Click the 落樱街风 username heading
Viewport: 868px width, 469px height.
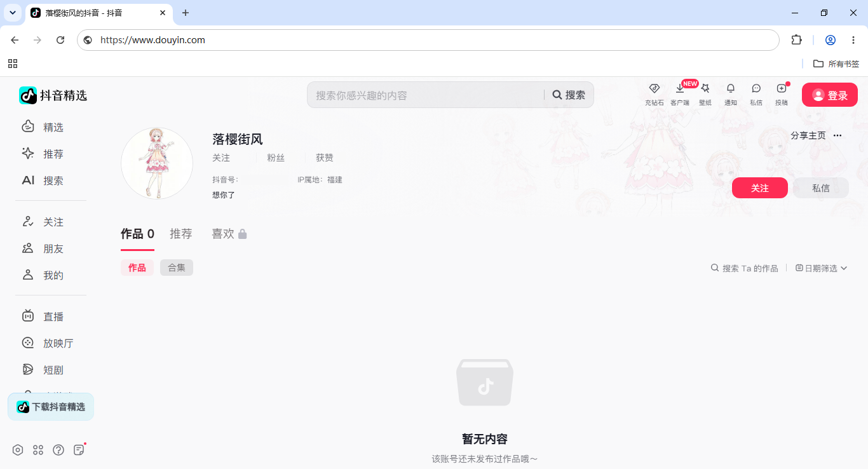(x=238, y=139)
